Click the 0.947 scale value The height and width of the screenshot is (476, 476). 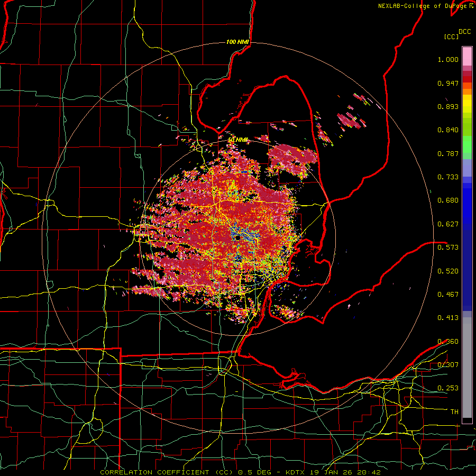[448, 83]
